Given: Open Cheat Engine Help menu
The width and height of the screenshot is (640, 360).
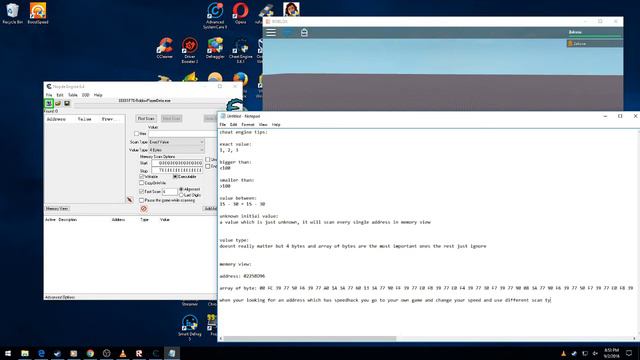Looking at the screenshot, I should [x=98, y=95].
